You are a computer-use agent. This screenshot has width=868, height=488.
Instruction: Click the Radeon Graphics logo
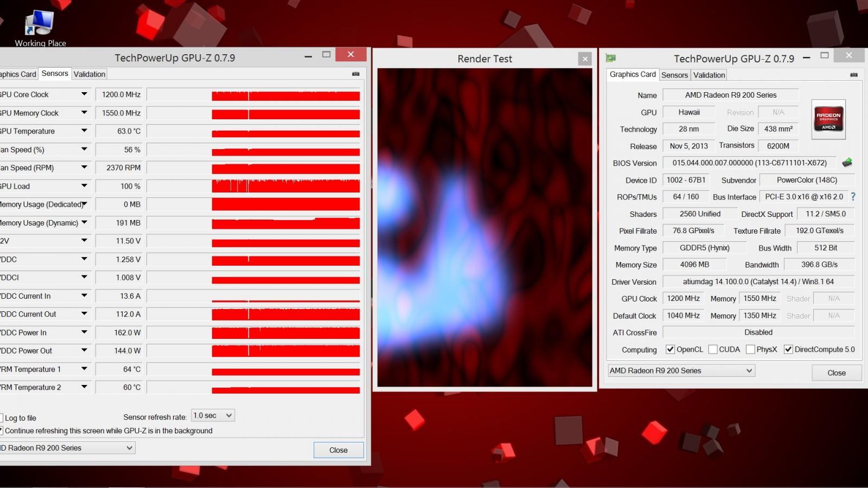coord(828,119)
